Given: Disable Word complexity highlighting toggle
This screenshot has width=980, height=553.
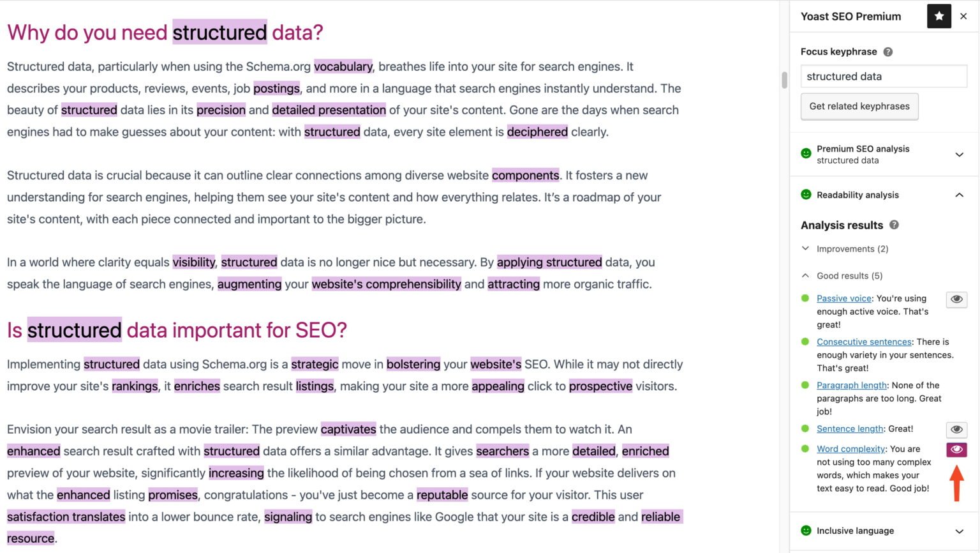Looking at the screenshot, I should [x=956, y=450].
